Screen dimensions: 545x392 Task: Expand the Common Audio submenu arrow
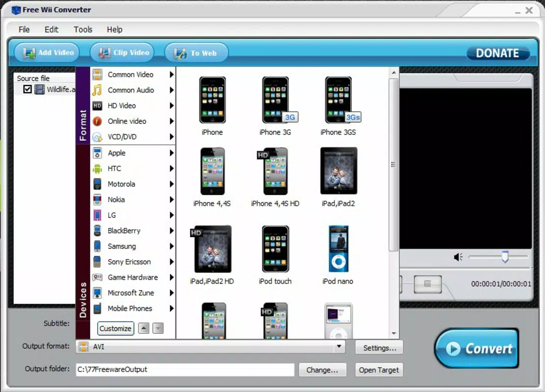click(x=172, y=90)
